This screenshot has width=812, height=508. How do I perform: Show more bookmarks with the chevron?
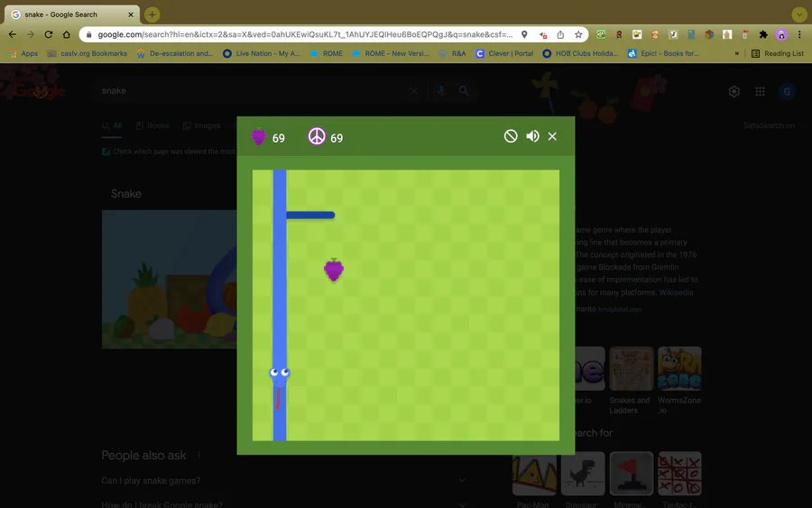point(736,53)
